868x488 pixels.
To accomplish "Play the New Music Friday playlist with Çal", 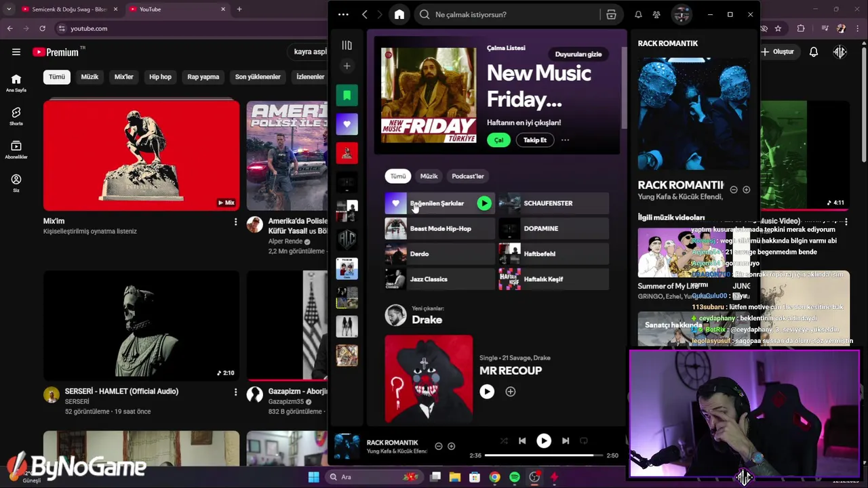I will (x=498, y=140).
